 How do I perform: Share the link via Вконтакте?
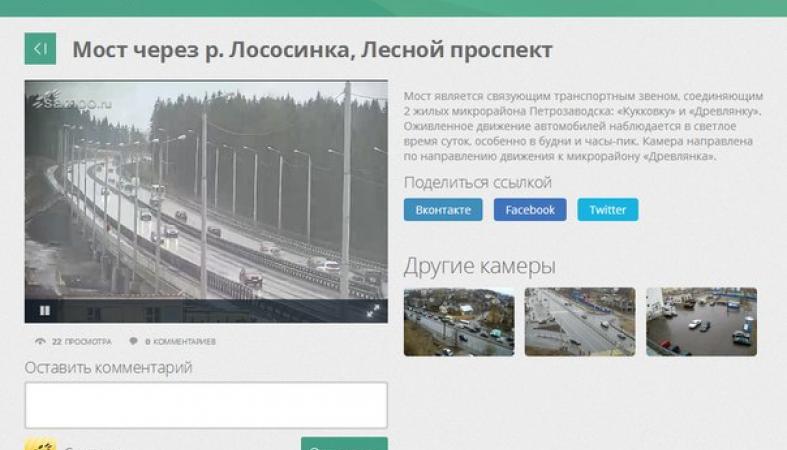[x=443, y=210]
